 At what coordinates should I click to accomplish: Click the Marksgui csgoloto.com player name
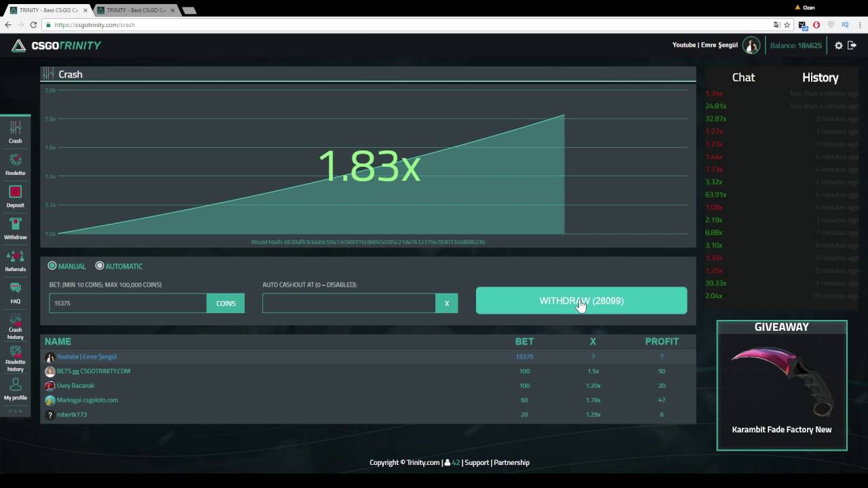click(87, 400)
